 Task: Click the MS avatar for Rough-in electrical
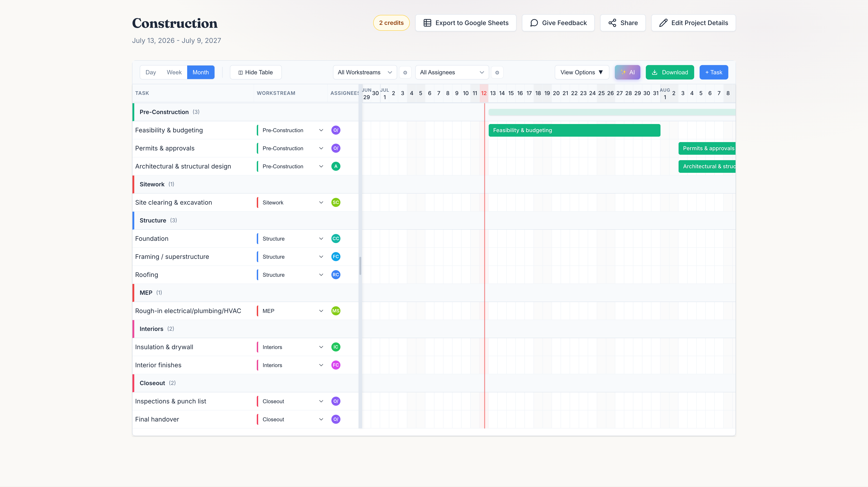336,311
